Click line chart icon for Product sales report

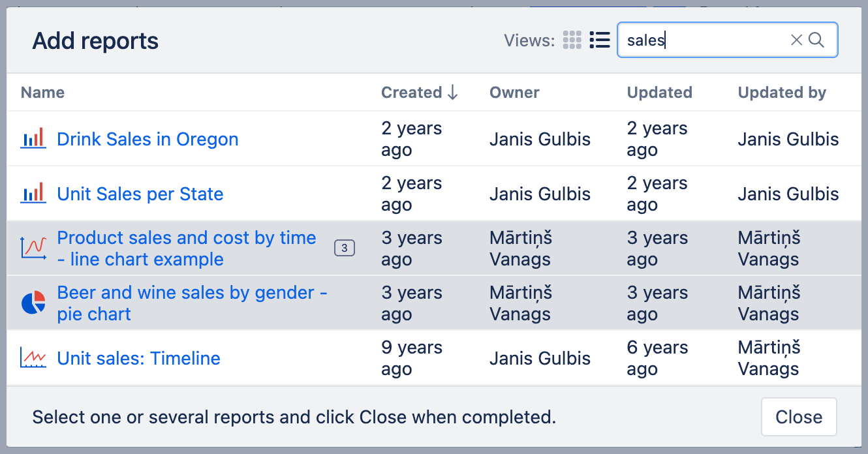(x=33, y=249)
